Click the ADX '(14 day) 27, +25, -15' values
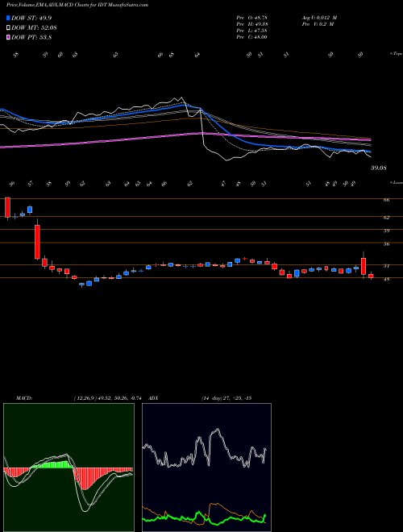The width and height of the screenshot is (403, 532). 226,398
